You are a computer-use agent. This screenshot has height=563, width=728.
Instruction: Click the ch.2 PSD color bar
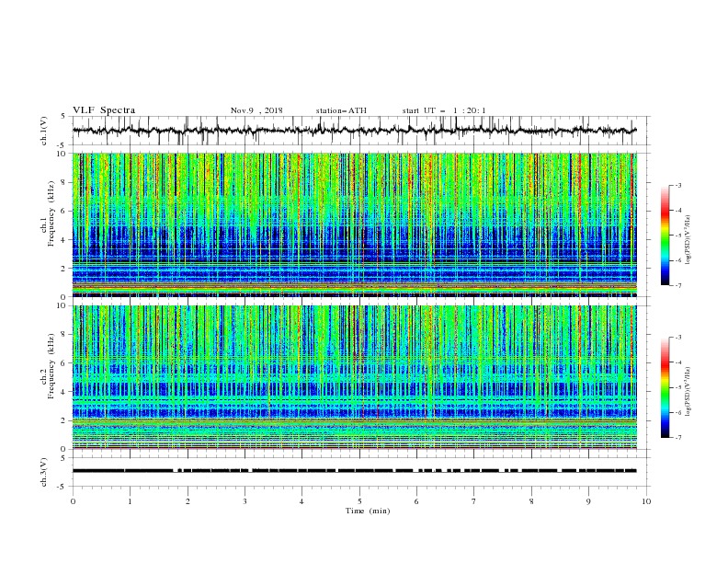[x=665, y=387]
